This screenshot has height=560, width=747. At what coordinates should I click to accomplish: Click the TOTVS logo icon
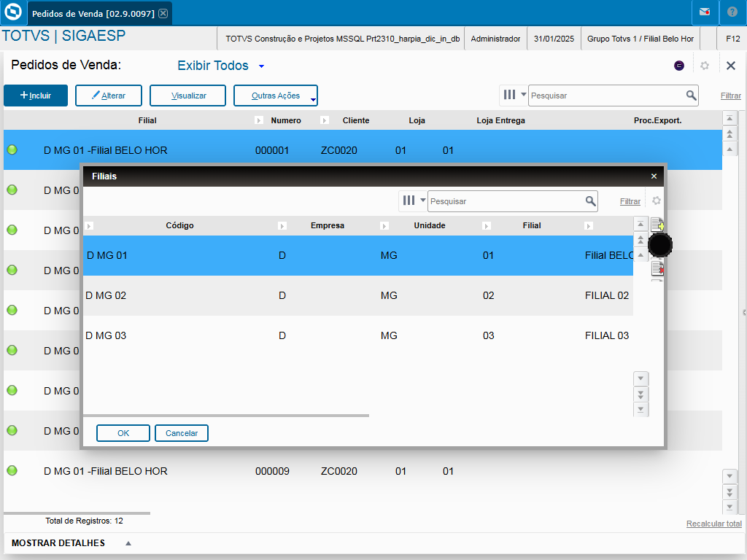[13, 12]
